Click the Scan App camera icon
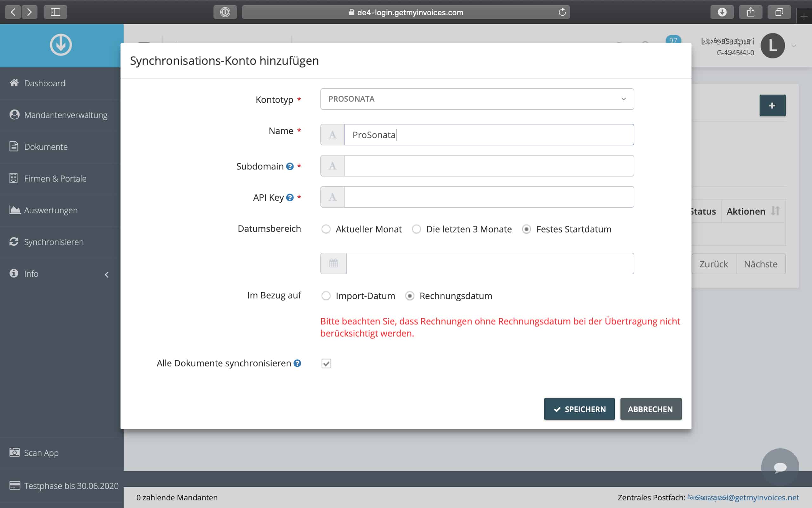The width and height of the screenshot is (812, 508). coord(14,452)
